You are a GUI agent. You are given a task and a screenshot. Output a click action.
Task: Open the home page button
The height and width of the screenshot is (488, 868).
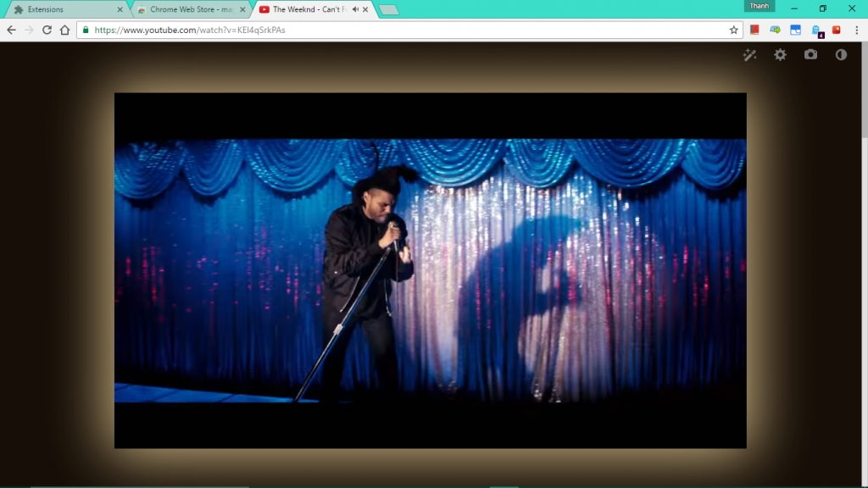[64, 30]
